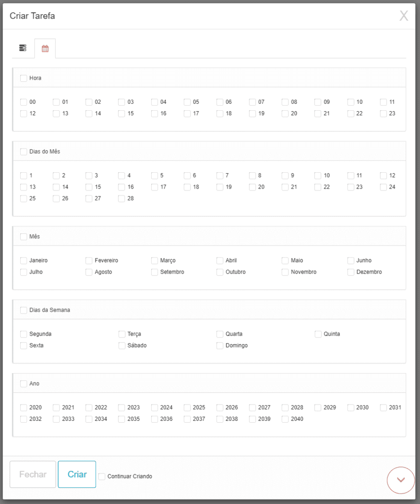Click the round scroll-down chevron button
Viewport: 420px width, 504px height.
pos(401,480)
